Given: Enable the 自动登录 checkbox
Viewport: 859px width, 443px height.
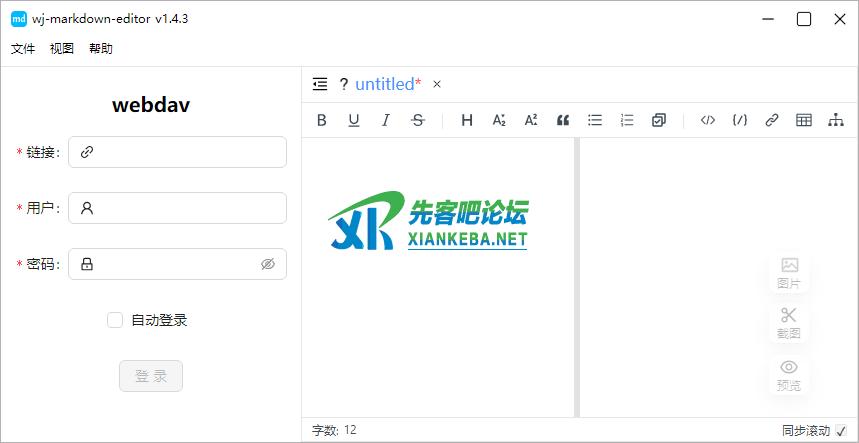Looking at the screenshot, I should [115, 320].
